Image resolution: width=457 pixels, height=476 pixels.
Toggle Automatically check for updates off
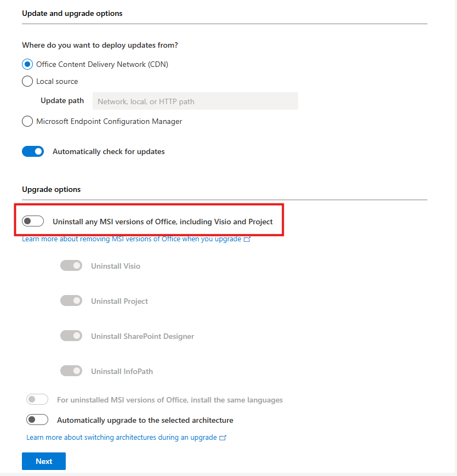click(33, 151)
